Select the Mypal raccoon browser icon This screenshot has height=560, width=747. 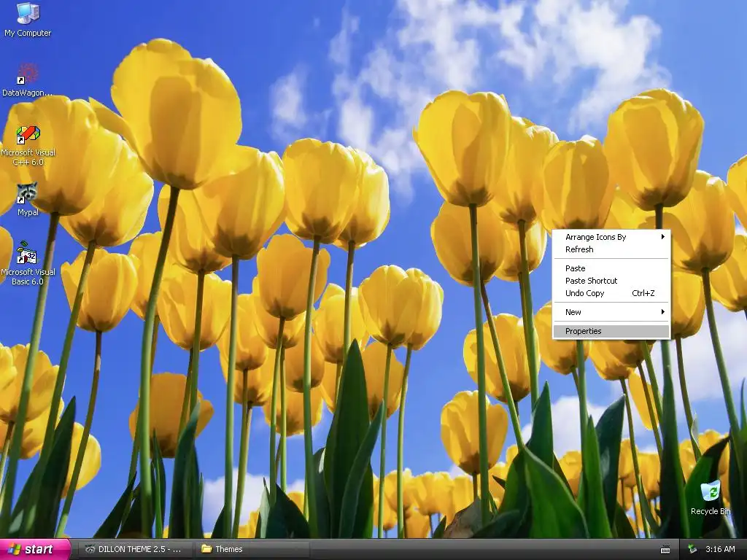[28, 198]
